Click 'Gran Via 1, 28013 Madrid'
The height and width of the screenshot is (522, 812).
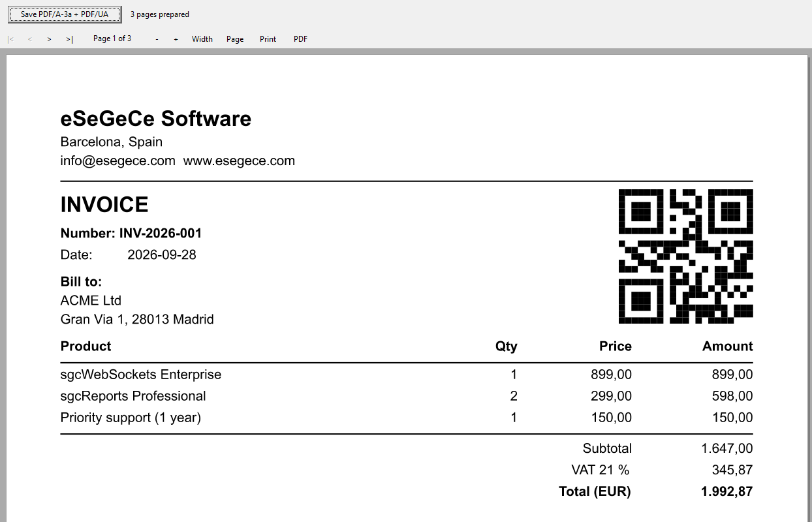pyautogui.click(x=137, y=320)
